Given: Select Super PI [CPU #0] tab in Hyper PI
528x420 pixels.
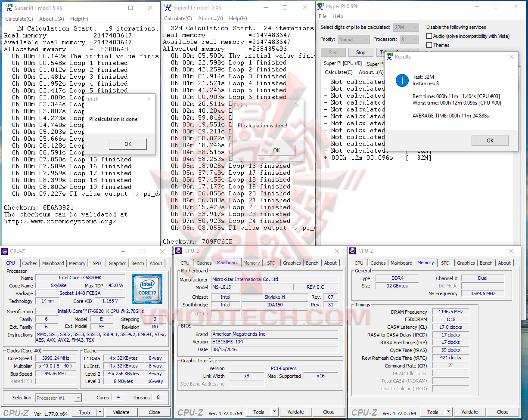Looking at the screenshot, I should click(x=343, y=63).
